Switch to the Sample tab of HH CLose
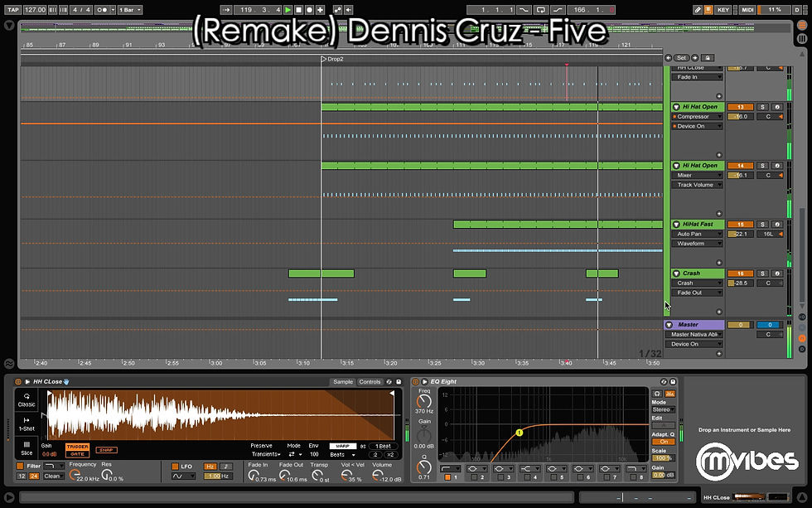The width and height of the screenshot is (812, 508). (x=343, y=381)
